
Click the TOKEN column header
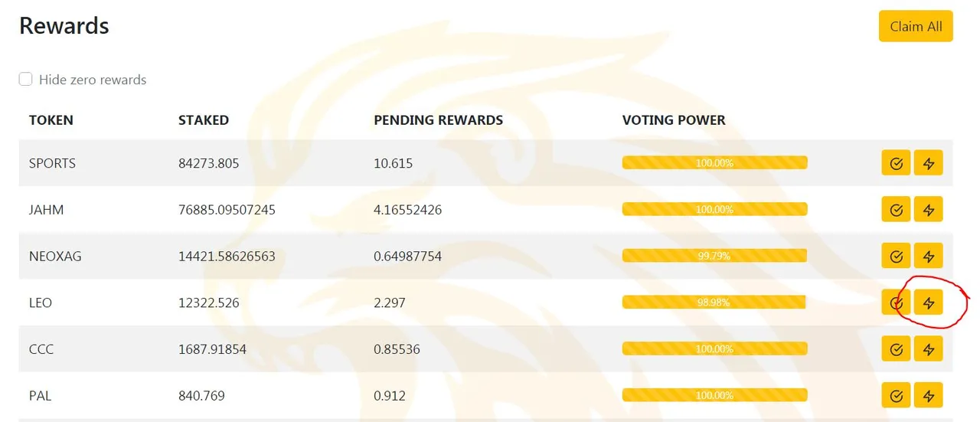(51, 120)
